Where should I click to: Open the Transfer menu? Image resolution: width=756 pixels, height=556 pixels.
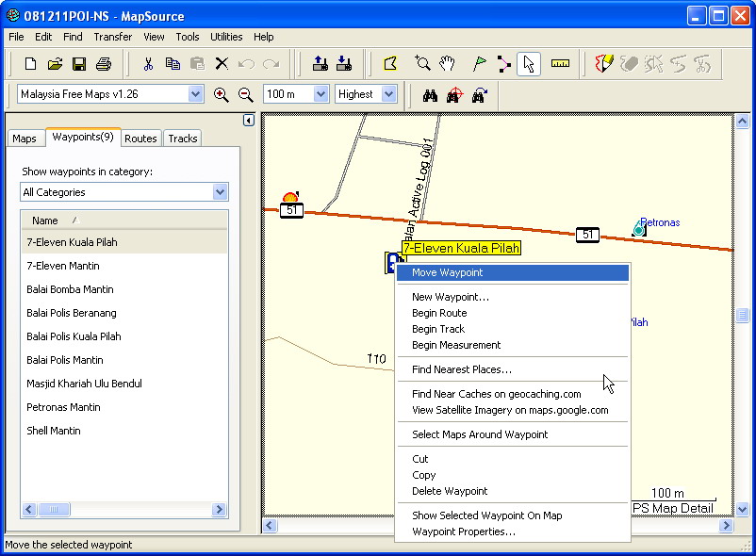113,37
